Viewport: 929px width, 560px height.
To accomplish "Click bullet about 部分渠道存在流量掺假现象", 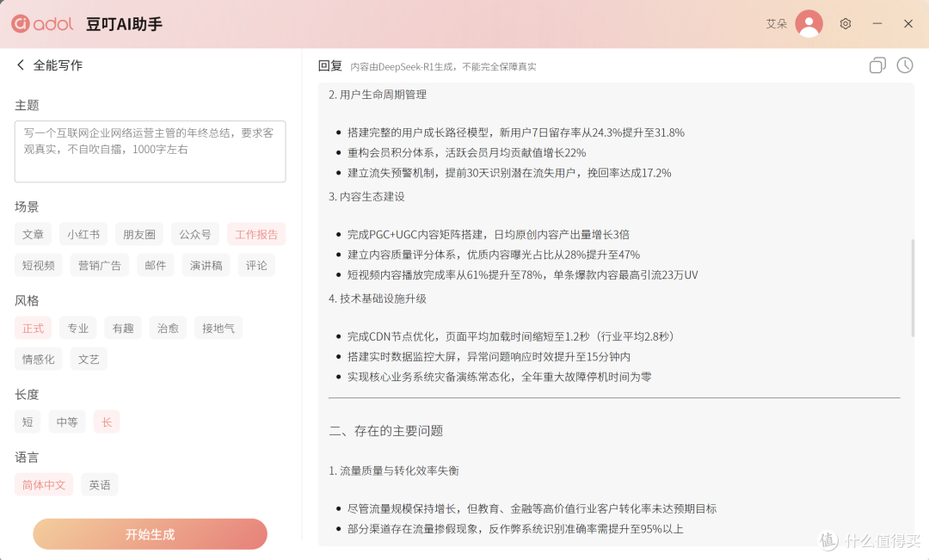I will click(515, 528).
